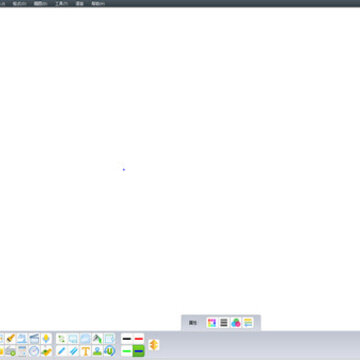Select the blue pen tool
360x360 pixels.
(x=61, y=351)
